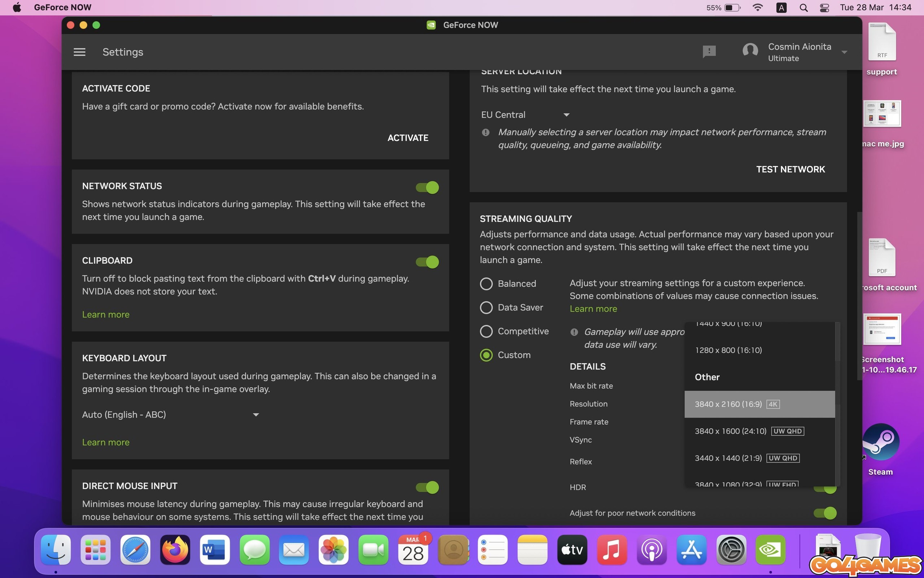
Task: Choose 3440 x 1440 (21:9) UW QHD resolution
Action: click(759, 458)
